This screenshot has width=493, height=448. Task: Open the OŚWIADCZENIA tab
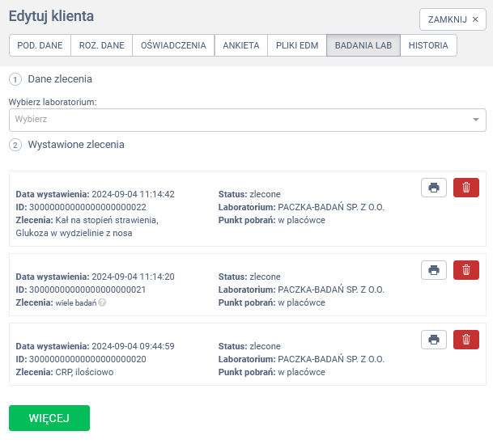coord(173,45)
